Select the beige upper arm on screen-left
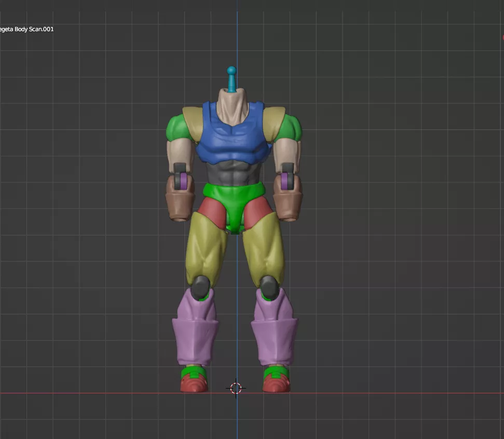This screenshot has height=439, width=504. 180,153
